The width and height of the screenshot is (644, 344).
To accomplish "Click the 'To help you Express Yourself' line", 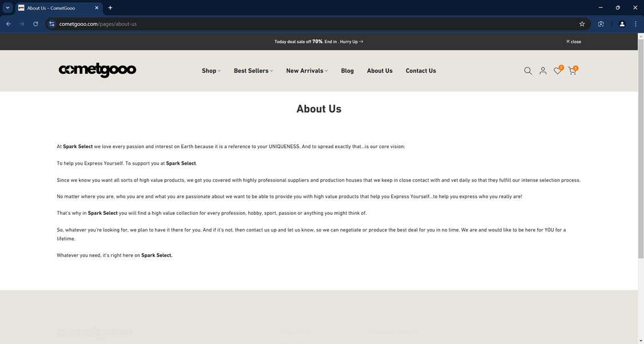I will (x=127, y=163).
